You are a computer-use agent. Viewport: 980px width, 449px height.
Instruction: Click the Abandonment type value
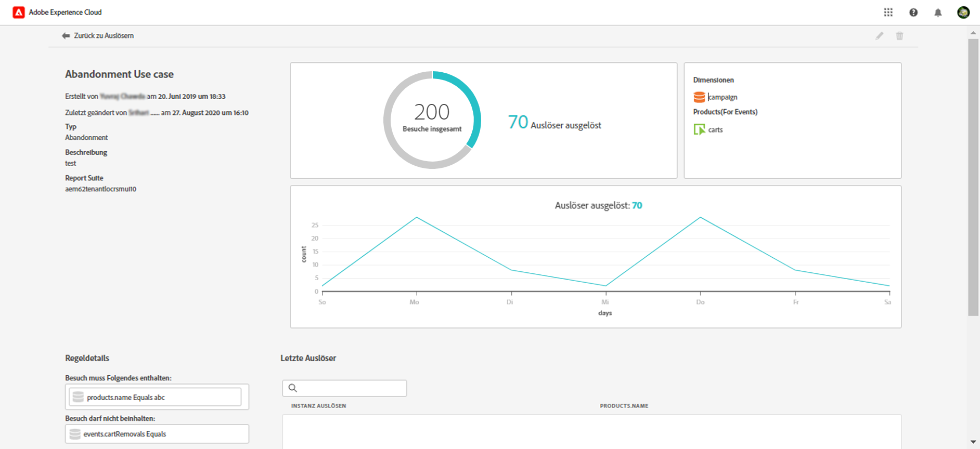point(86,138)
